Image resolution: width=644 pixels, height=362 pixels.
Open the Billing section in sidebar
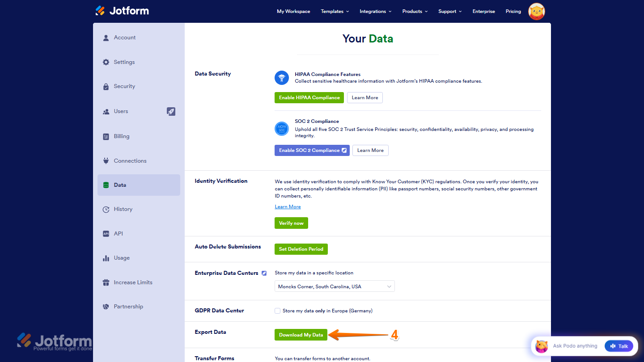click(139, 137)
